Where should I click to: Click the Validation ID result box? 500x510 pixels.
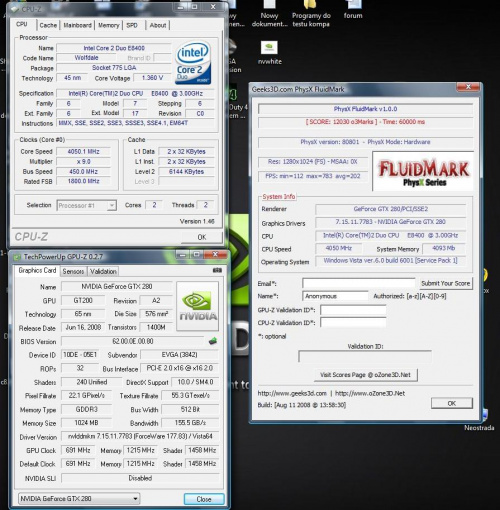click(x=365, y=356)
